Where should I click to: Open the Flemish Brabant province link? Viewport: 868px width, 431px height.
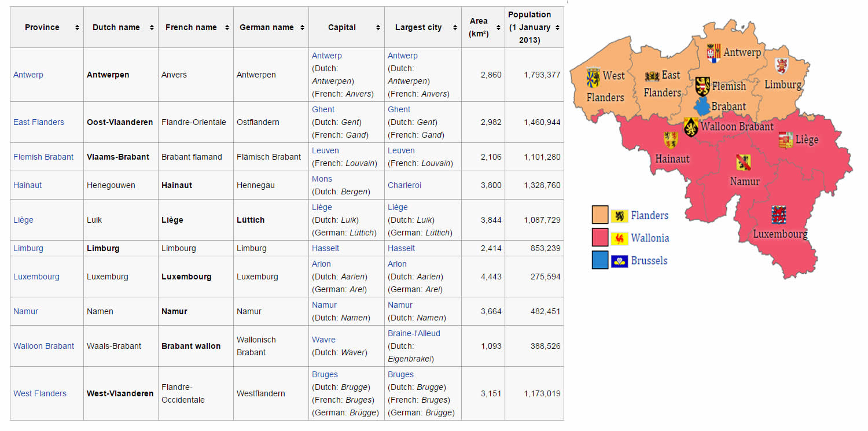tap(43, 157)
